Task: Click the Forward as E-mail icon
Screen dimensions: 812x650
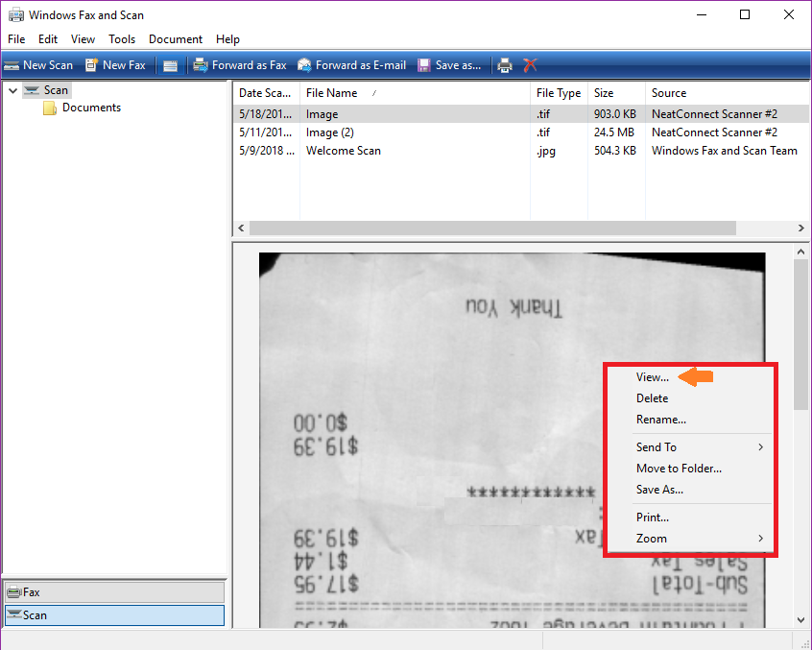Action: (304, 64)
